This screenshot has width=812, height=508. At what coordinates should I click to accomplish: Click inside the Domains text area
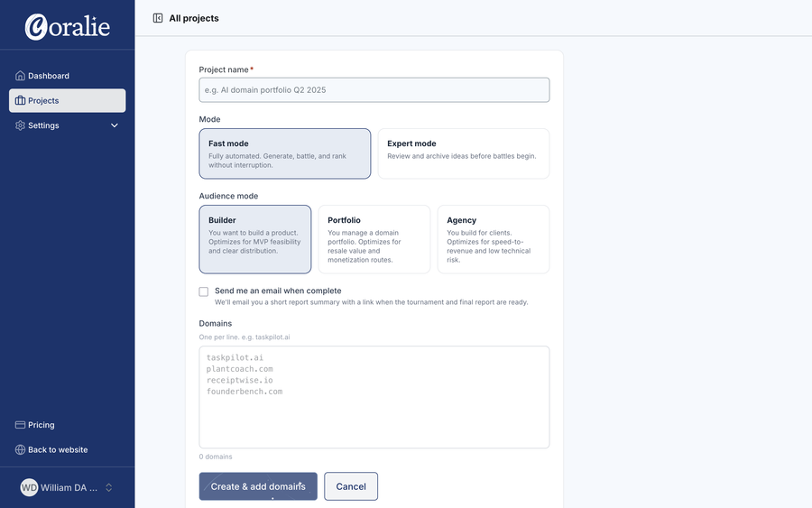pyautogui.click(x=374, y=397)
